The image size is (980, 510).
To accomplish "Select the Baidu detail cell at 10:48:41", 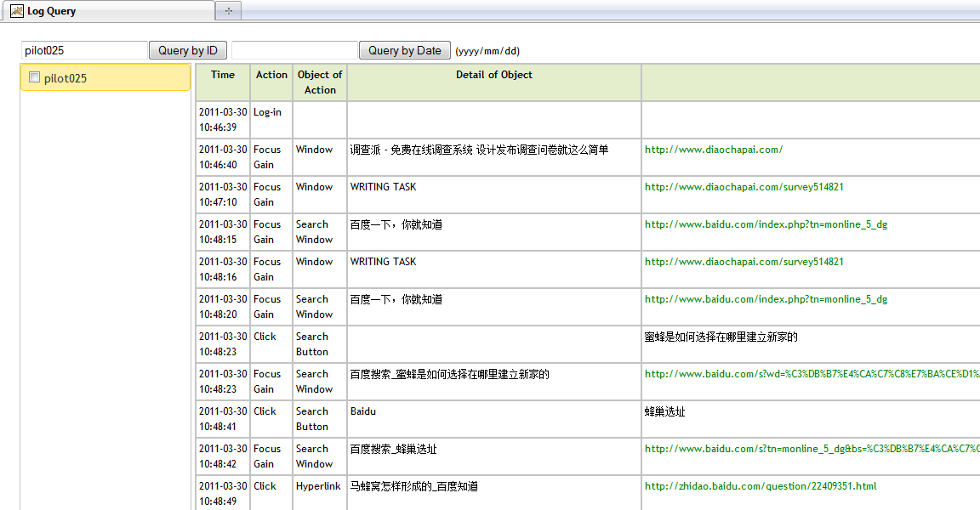I will click(493, 419).
